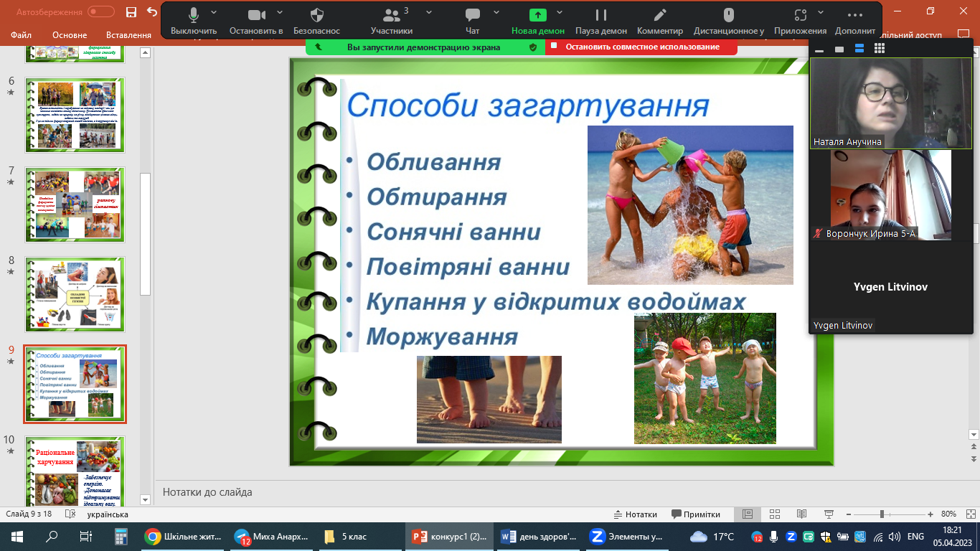The height and width of the screenshot is (551, 980).
Task: Toggle the Нотатки notes pane button
Action: [x=636, y=514]
